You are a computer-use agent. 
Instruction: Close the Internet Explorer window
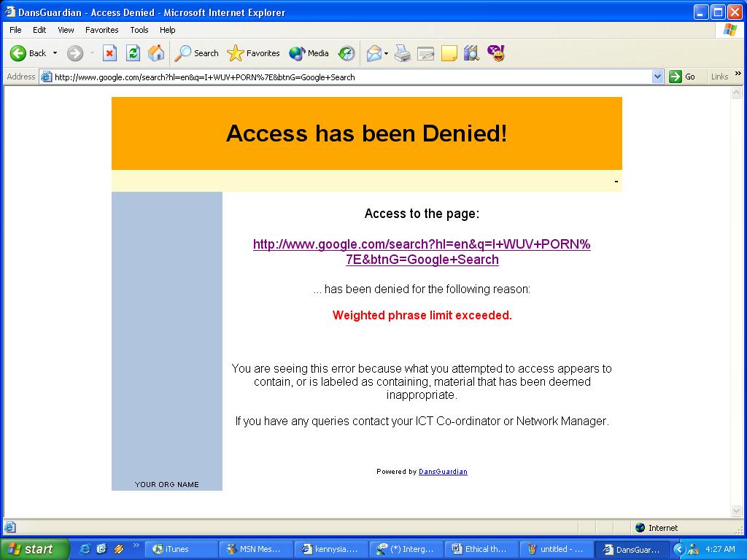tap(735, 12)
